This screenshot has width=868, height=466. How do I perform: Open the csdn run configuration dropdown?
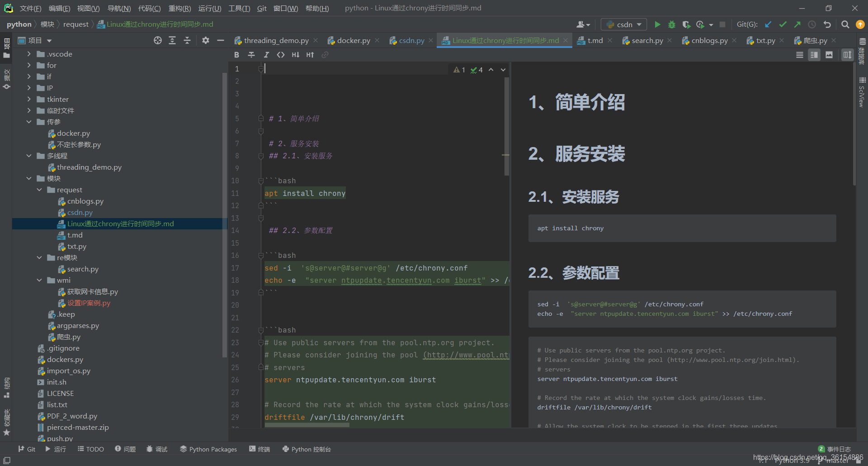[x=638, y=24]
